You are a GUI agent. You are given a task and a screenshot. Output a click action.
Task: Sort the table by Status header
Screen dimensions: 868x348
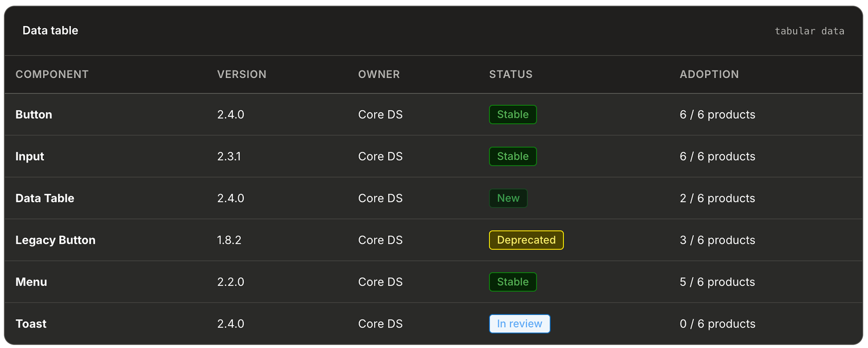(x=510, y=74)
